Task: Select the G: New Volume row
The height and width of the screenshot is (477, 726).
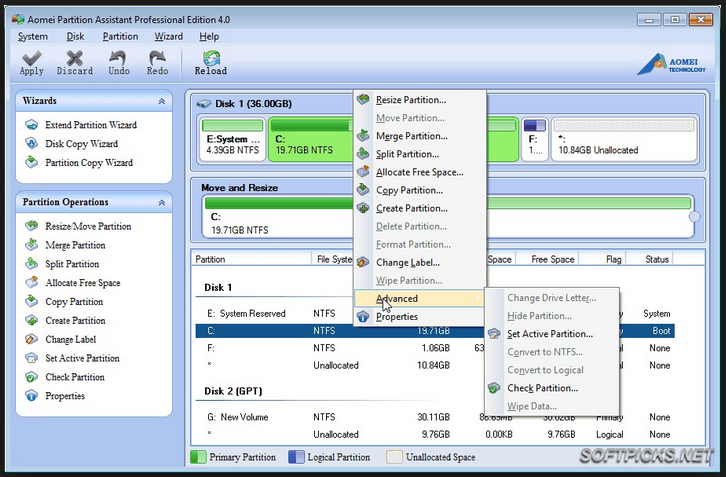Action: 435,417
